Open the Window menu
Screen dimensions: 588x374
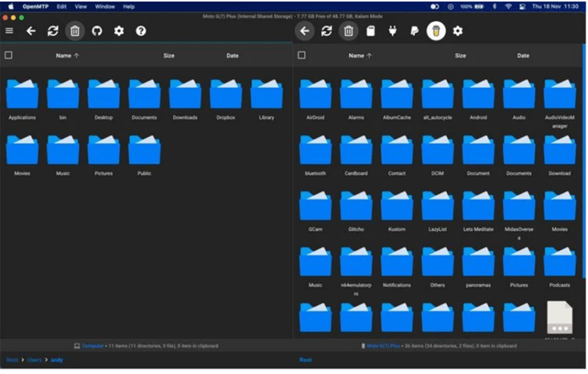pos(105,6)
